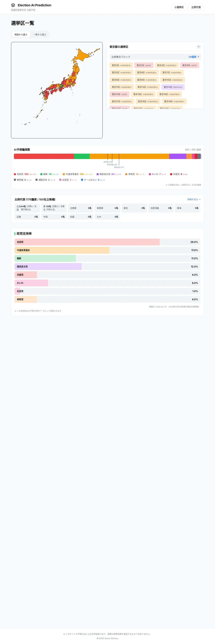Select the 東京14区 自民党 chip

pyautogui.click(x=119, y=94)
